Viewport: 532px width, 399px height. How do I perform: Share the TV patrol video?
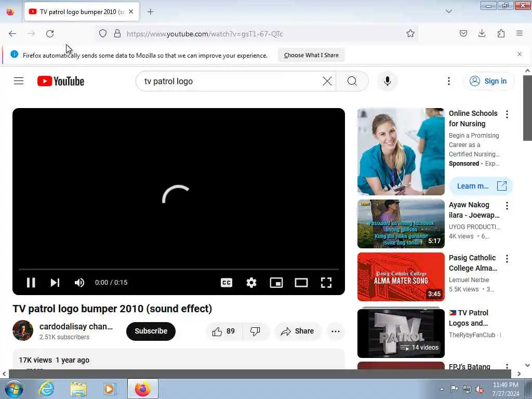[298, 331]
